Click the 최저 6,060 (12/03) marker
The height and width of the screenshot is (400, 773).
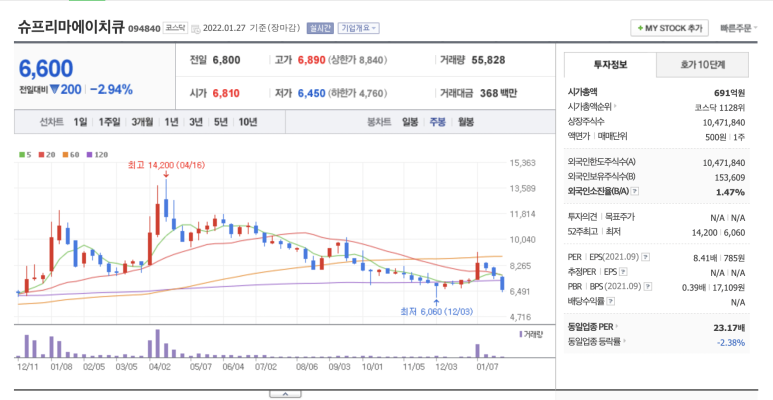coord(437,311)
